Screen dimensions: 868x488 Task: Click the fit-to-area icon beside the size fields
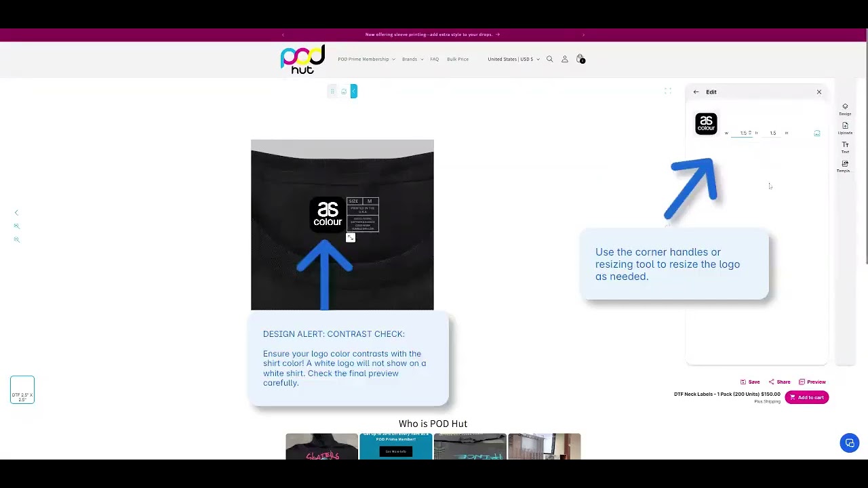(817, 134)
